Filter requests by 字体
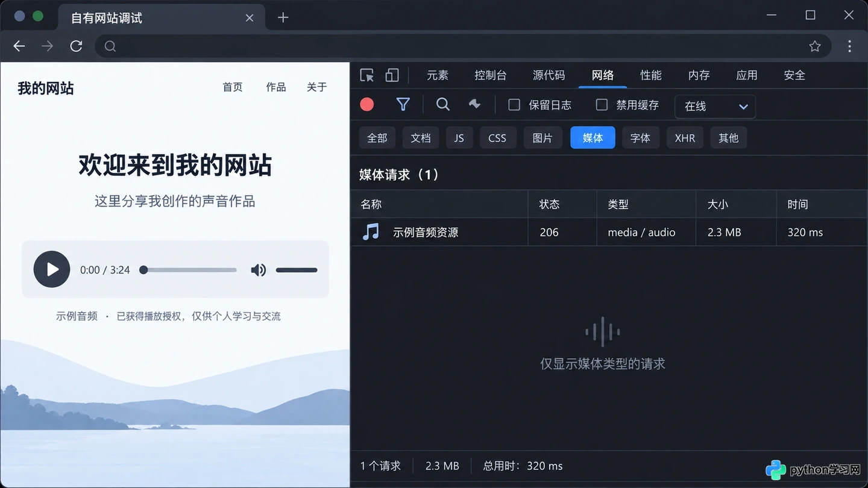Viewport: 868px width, 488px height. coord(640,138)
